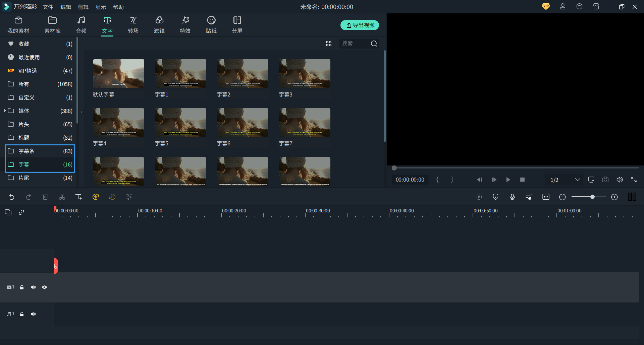The width and height of the screenshot is (644, 345).
Task: Click the timeline zoom slider handle
Action: 592,197
